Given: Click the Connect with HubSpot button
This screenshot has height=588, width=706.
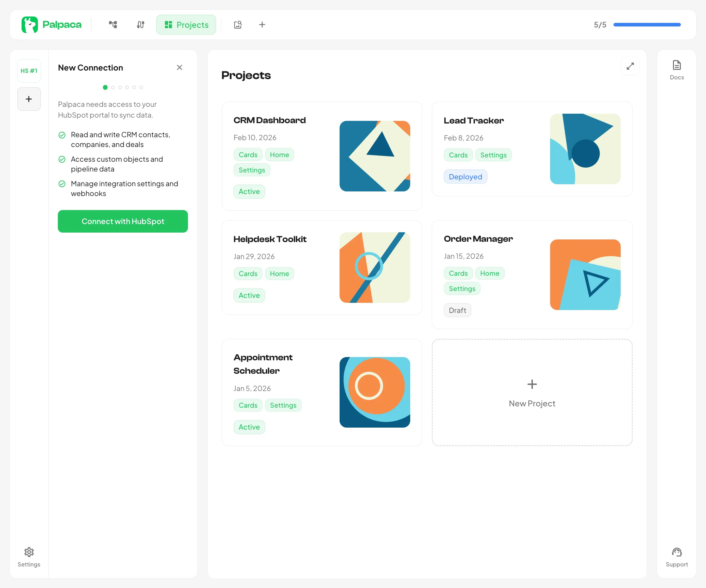Looking at the screenshot, I should click(x=123, y=221).
